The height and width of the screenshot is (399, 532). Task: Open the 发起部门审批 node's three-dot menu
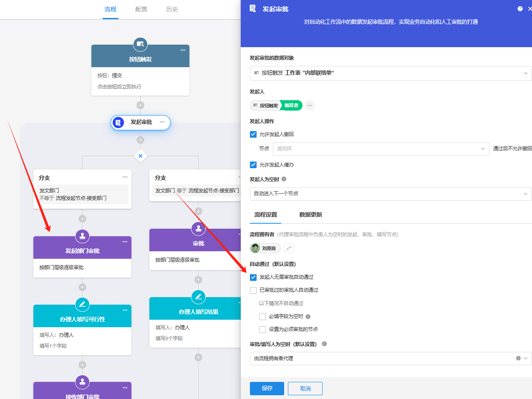pos(125,242)
